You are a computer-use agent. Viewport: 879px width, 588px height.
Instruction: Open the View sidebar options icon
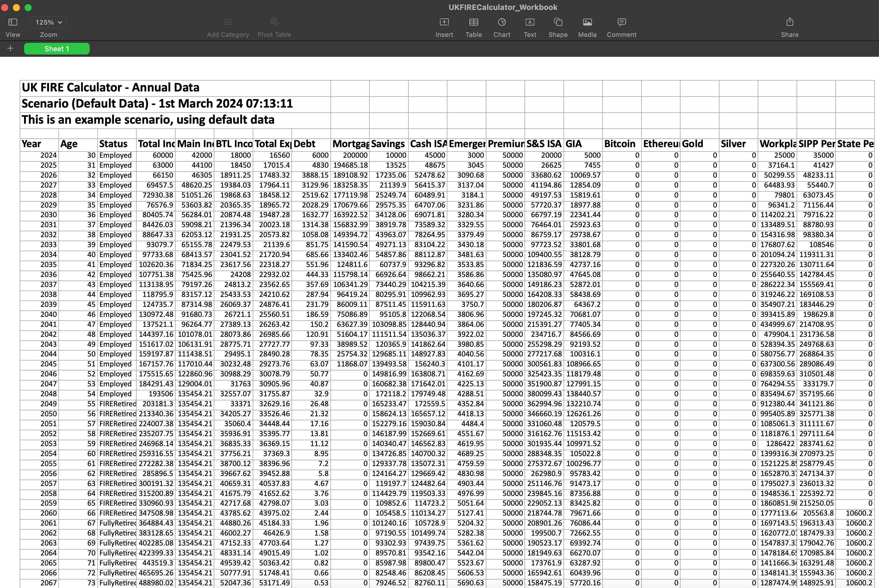pos(13,22)
